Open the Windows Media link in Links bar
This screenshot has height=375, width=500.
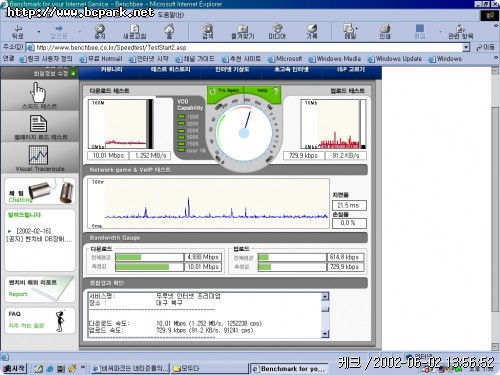[x=335, y=59]
